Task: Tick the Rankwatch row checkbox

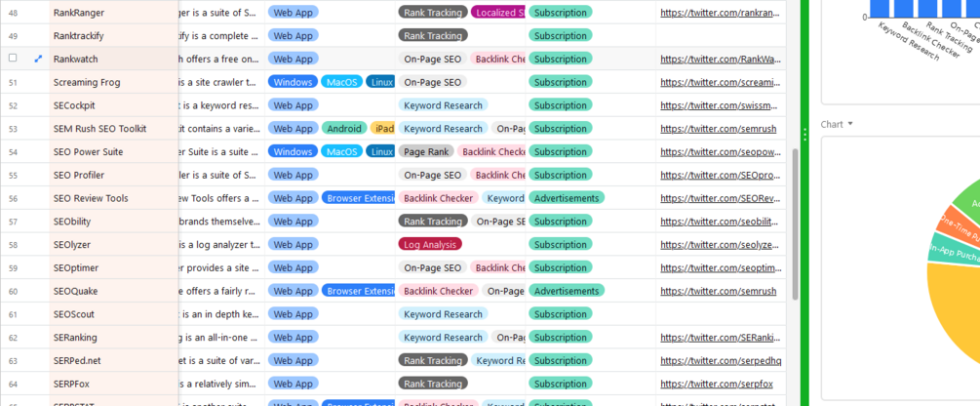Action: pos(13,59)
